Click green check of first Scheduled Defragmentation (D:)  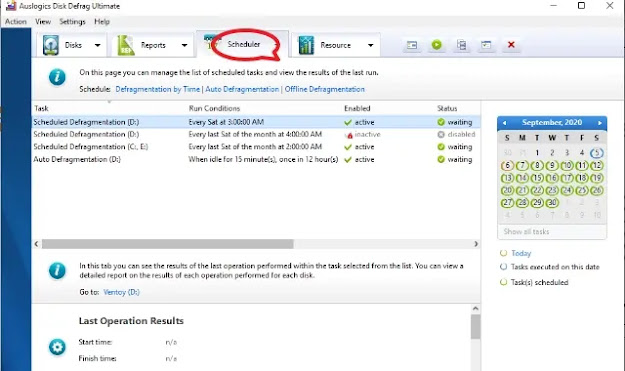(x=348, y=122)
